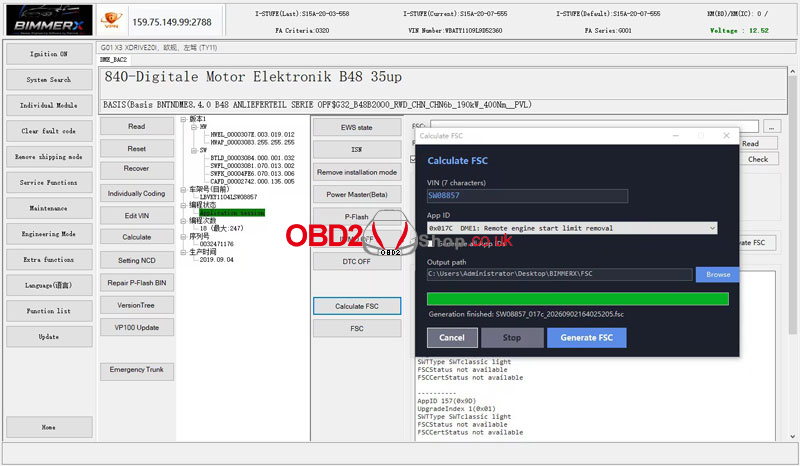Image resolution: width=800 pixels, height=466 pixels.
Task: Collapse the SW tree branch
Action: pos(194,150)
